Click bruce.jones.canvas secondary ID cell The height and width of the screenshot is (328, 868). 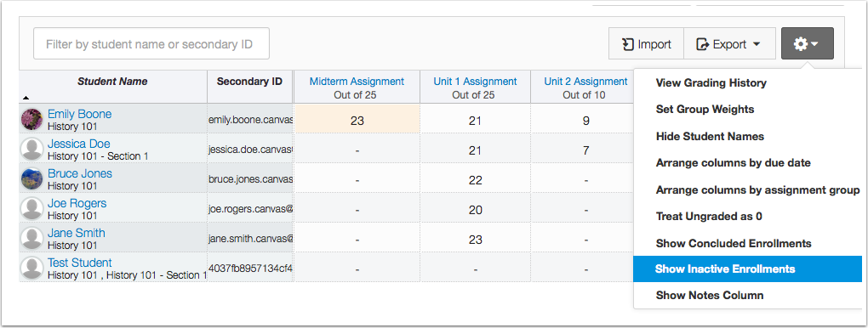(x=251, y=178)
